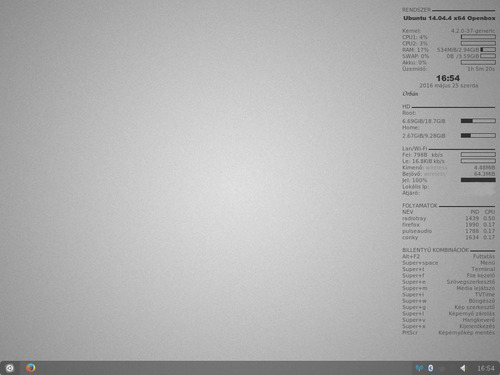This screenshot has height=375, width=500.
Task: Click the 'Alt+F2' shortcut entry
Action: click(x=411, y=256)
